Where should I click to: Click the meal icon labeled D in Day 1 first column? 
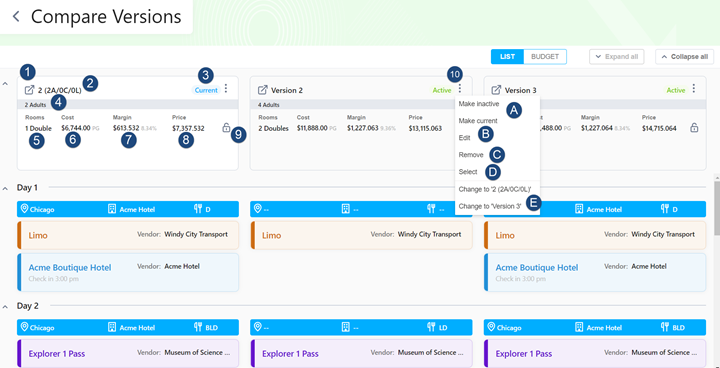[198, 209]
